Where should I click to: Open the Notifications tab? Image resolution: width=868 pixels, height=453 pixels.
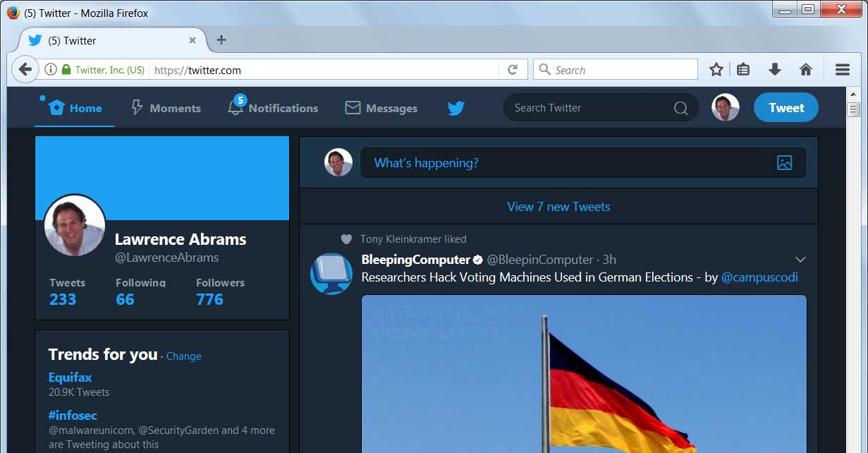point(274,108)
